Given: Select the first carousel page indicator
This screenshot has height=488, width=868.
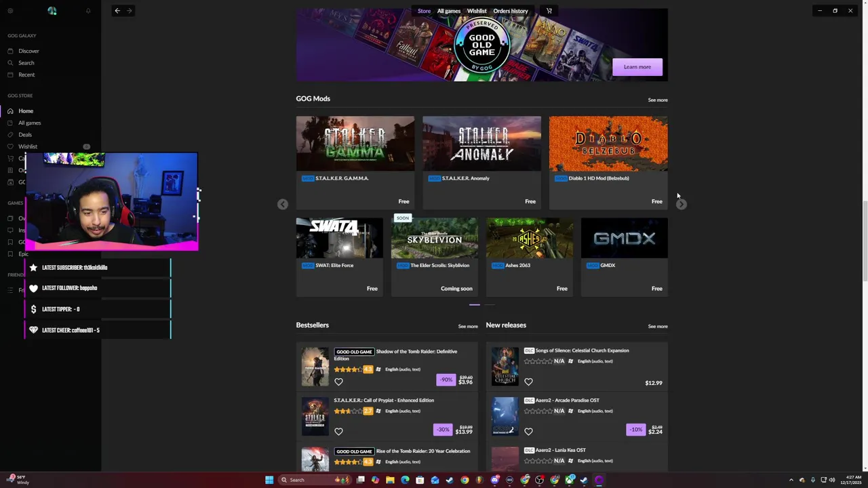Looking at the screenshot, I should click(x=475, y=305).
